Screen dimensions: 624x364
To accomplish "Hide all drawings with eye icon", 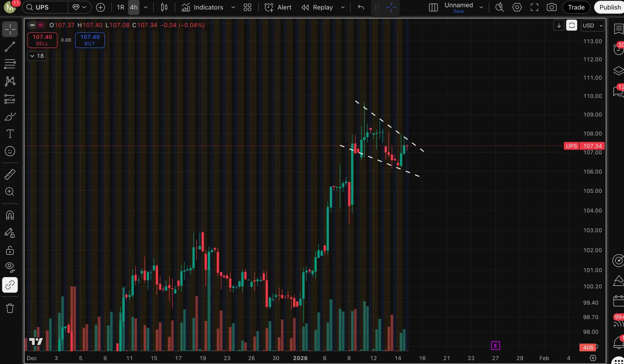I will click(10, 267).
